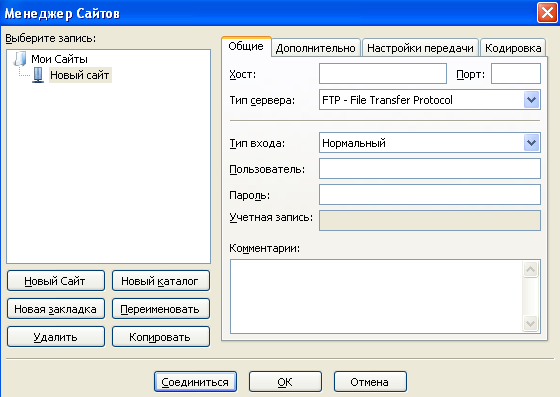This screenshot has width=560, height=397.
Task: Select the Общие tab
Action: coord(246,46)
